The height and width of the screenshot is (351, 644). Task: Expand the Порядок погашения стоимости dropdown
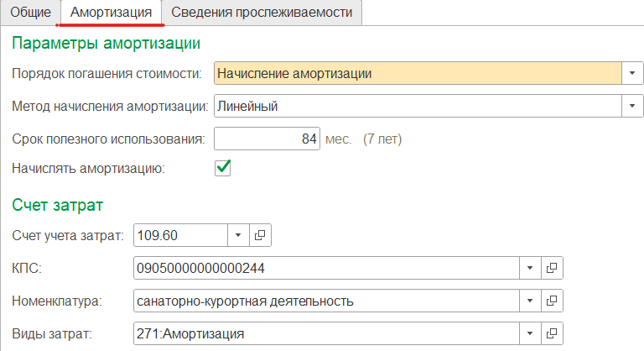click(632, 73)
